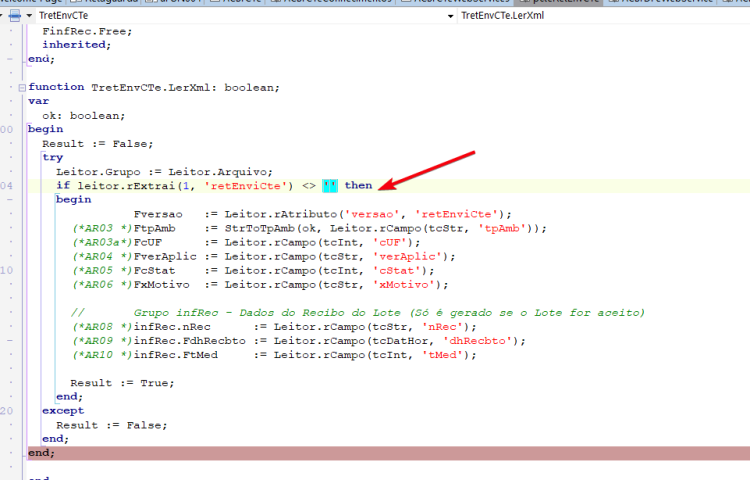Click 'Result := False;' inside except block
Image resolution: width=750 pixels, height=480 pixels.
click(x=112, y=425)
